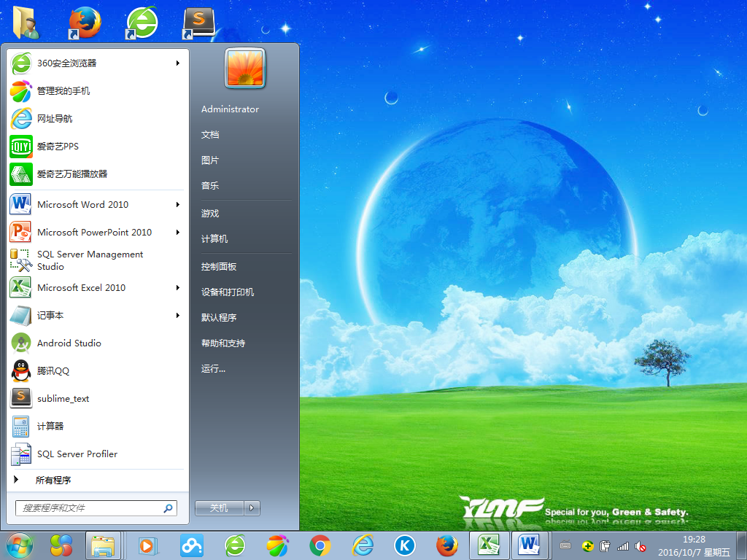The image size is (747, 560).
Task: Open Administrator personal folder
Action: [x=230, y=109]
